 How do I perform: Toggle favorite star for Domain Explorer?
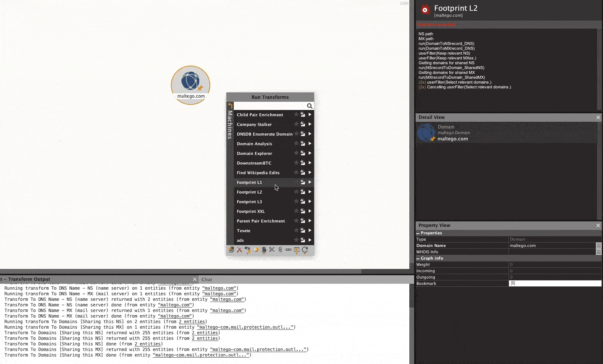pos(296,153)
